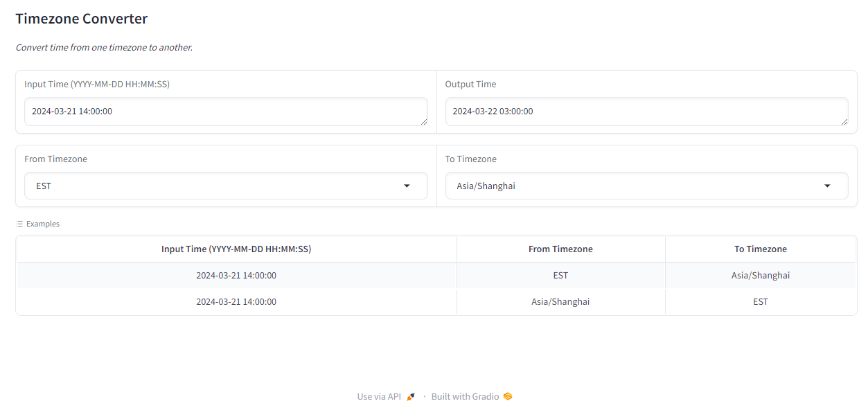Click the rocket icon beside Use via API
The width and height of the screenshot is (868, 408).
click(x=411, y=397)
